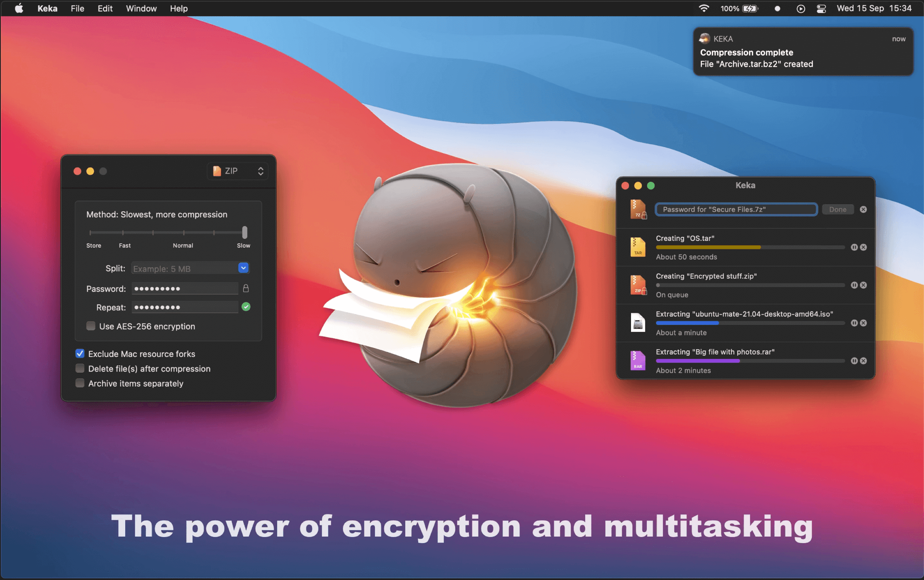Click the 'On queue' status text
This screenshot has width=924, height=580.
point(672,294)
